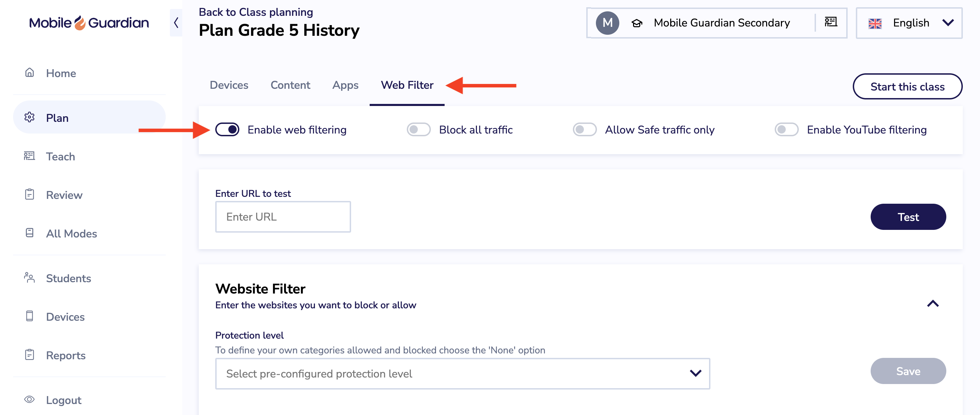Collapse the Website Filter section chevron
The height and width of the screenshot is (415, 980).
click(x=933, y=304)
